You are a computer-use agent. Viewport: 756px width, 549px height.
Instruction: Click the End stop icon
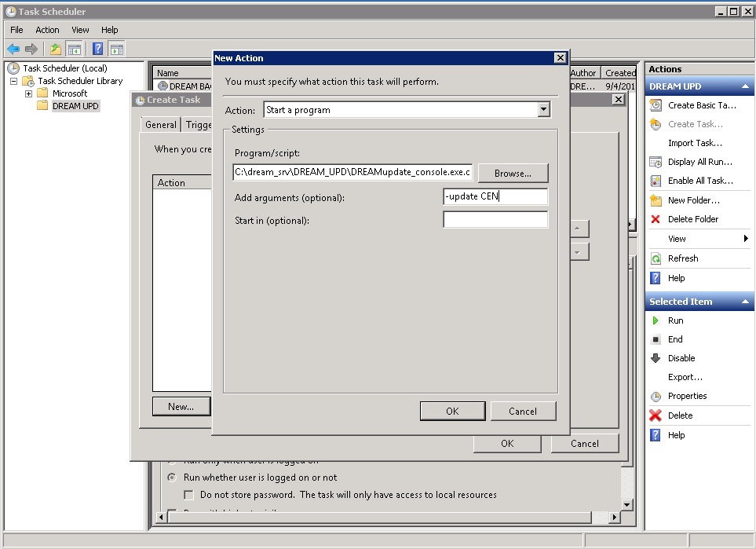tap(656, 339)
